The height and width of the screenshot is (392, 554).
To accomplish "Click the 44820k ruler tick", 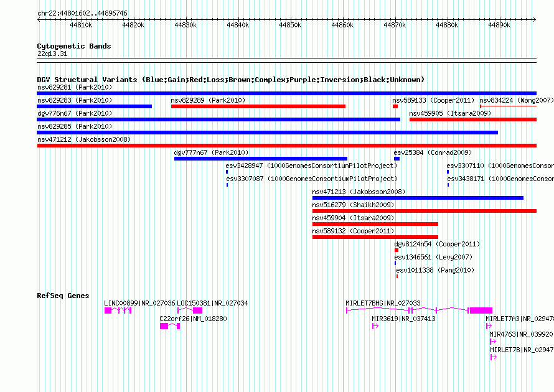I will click(134, 25).
